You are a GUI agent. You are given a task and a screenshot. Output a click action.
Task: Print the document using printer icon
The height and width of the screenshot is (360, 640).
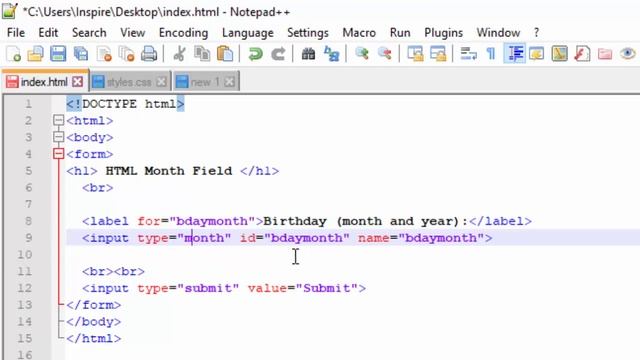[x=149, y=54]
